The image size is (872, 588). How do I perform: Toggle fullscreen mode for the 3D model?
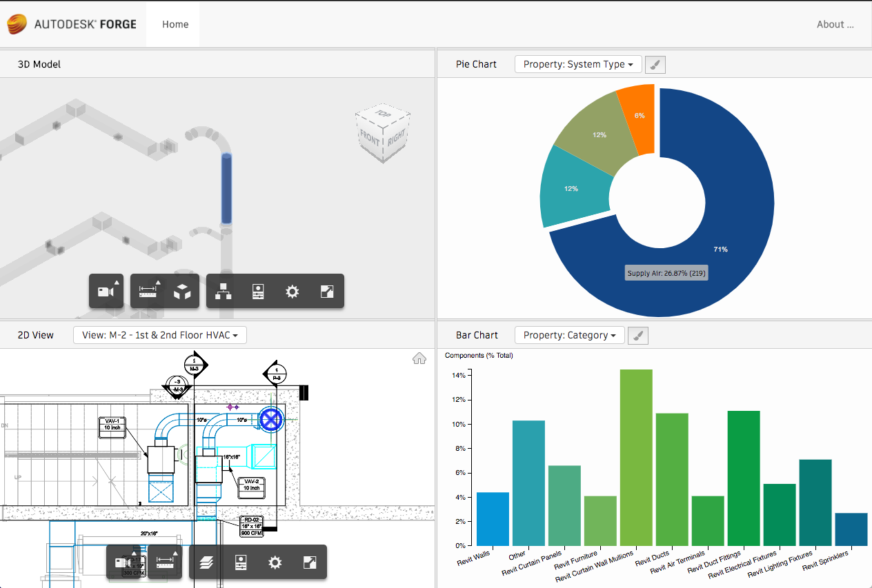pos(326,291)
